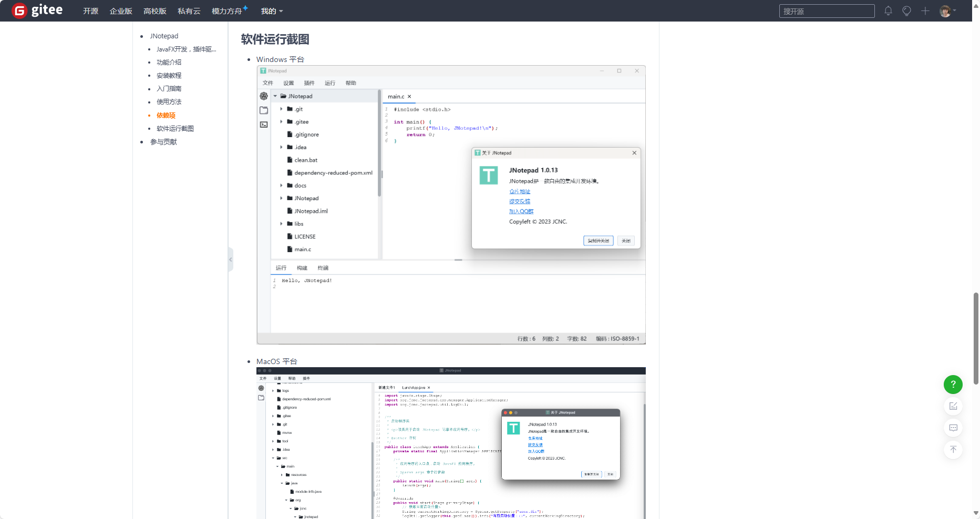Open the 开源 navigation item
Screen dimensions: 980x519
pyautogui.click(x=90, y=11)
